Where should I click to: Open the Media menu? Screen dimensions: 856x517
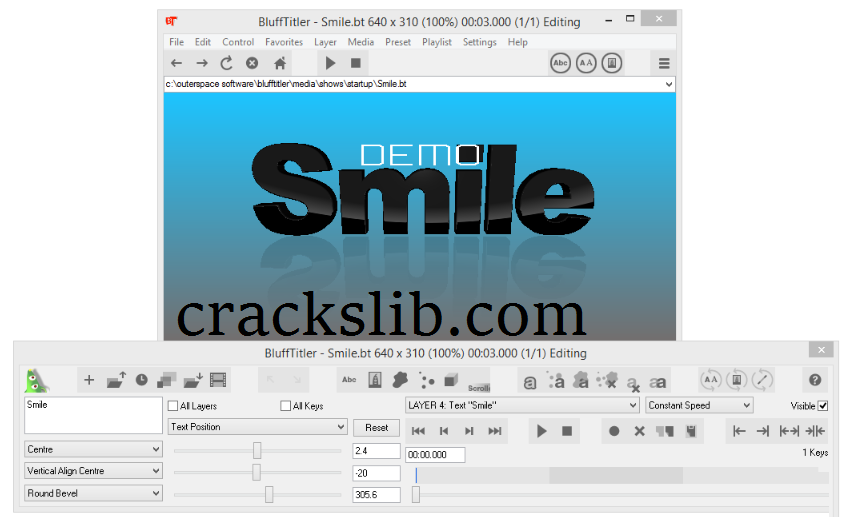tap(361, 42)
